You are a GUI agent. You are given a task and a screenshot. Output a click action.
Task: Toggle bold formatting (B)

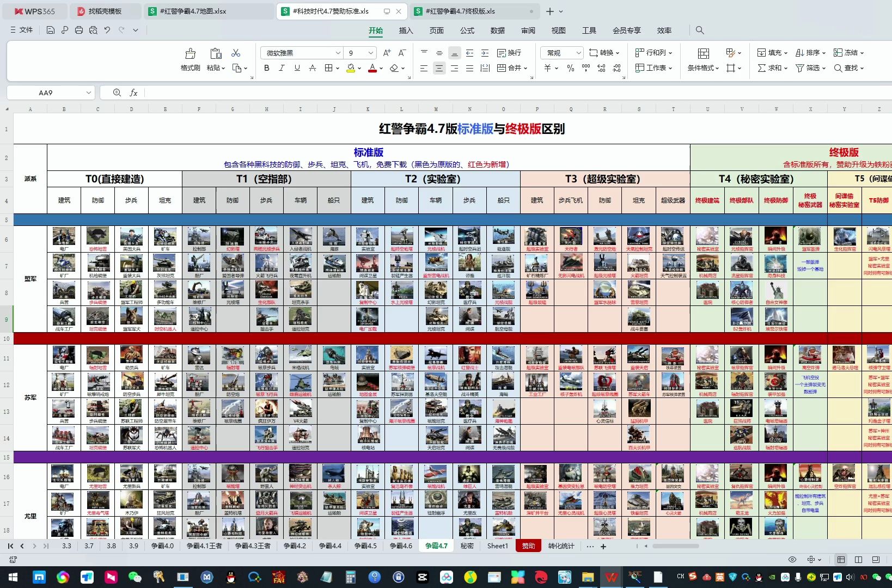[x=266, y=68]
